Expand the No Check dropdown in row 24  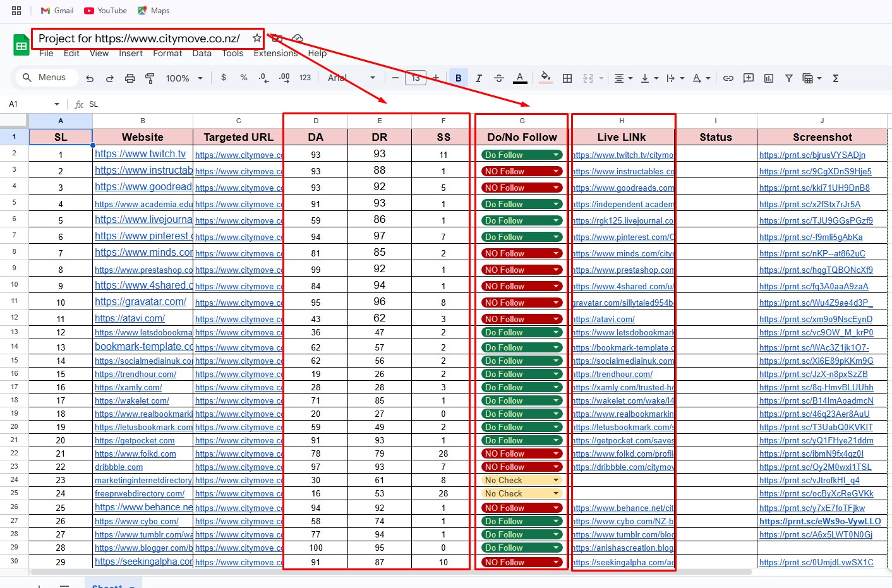tap(556, 481)
